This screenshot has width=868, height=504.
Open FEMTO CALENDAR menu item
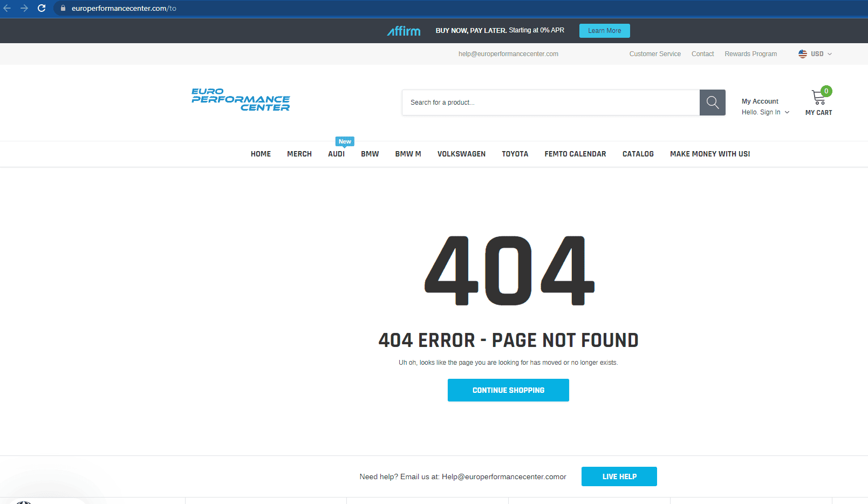(x=575, y=154)
